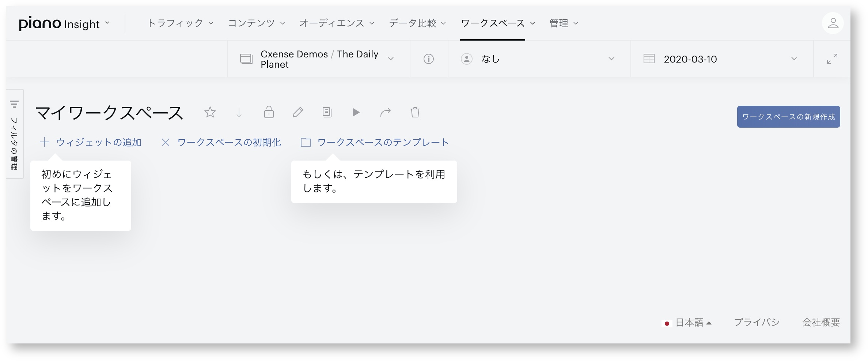
Task: Click the マイワークスペース title
Action: pos(109,113)
